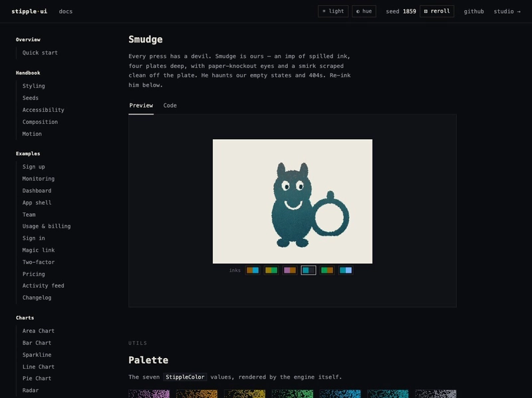Click the gray stippled palette swatch
Image resolution: width=532 pixels, height=398 pixels.
click(x=436, y=394)
